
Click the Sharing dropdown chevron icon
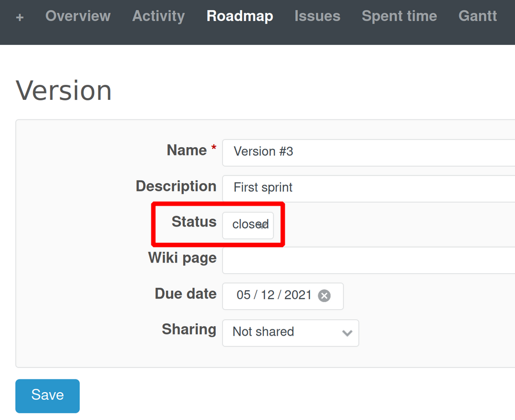tap(347, 333)
